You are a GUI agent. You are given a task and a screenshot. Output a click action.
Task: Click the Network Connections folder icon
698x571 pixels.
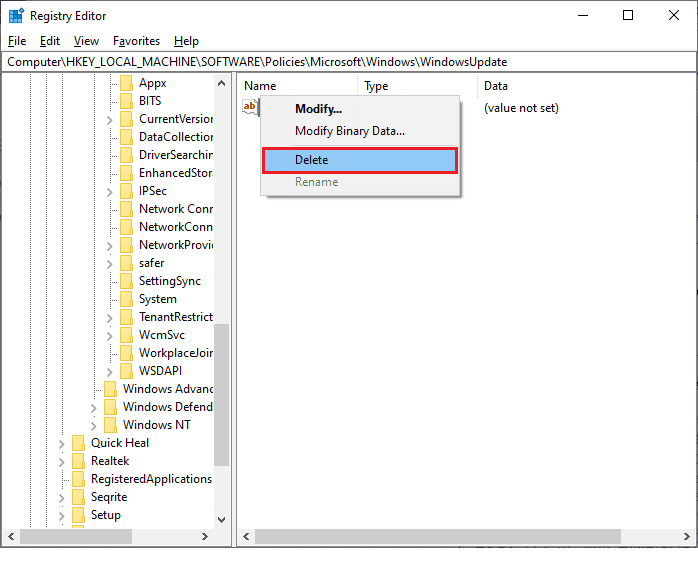(x=126, y=209)
